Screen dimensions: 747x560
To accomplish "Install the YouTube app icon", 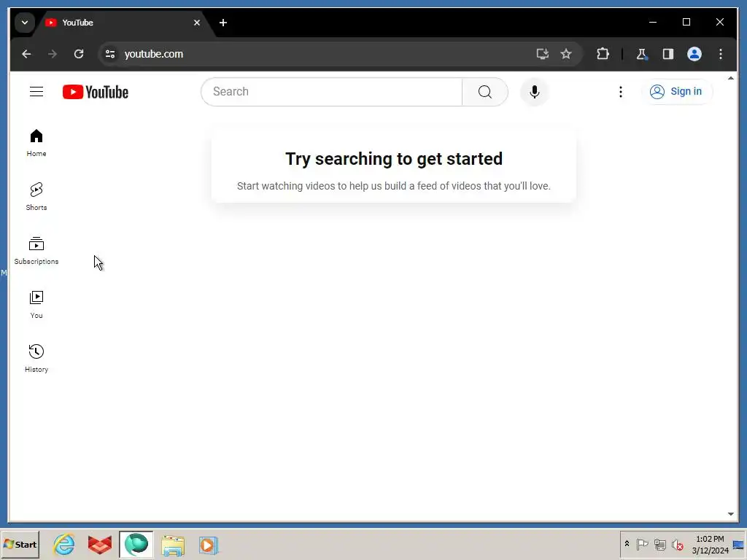I will [542, 54].
